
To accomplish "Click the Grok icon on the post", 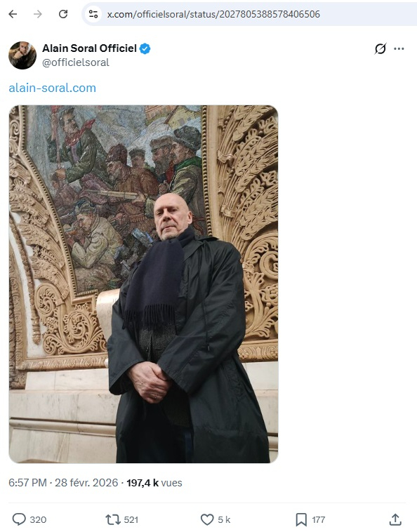I will [x=380, y=48].
